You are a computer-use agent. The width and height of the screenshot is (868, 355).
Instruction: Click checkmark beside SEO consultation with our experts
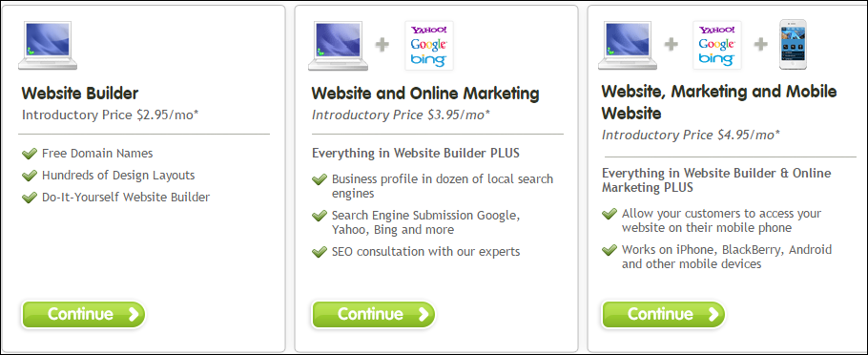click(320, 252)
